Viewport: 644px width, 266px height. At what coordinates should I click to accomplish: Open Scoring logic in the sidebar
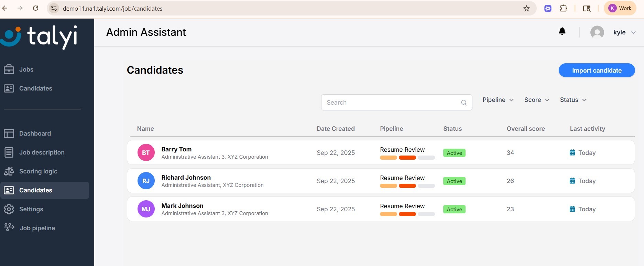[38, 171]
